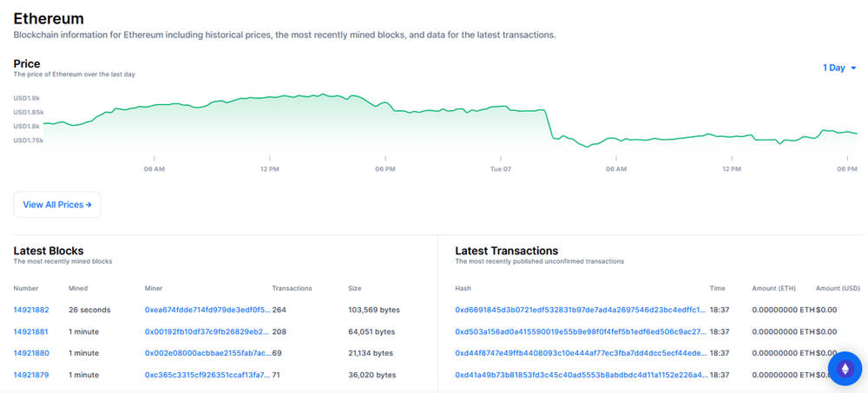Click the sharp drop on price chart

click(549, 123)
